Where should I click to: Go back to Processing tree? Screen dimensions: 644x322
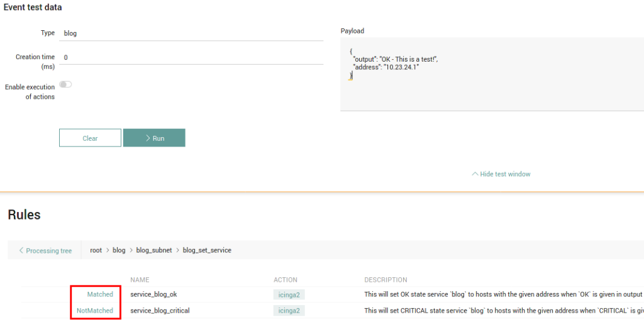click(x=45, y=250)
